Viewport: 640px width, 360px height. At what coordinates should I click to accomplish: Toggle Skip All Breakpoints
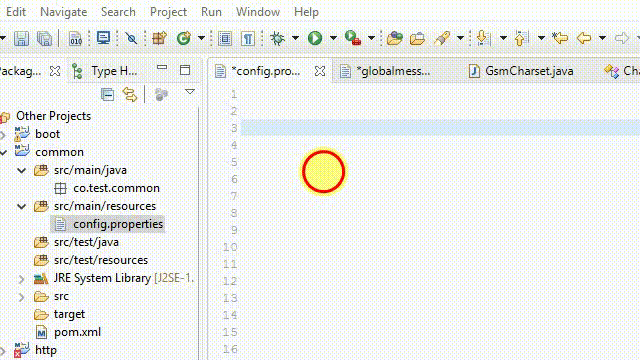tap(131, 38)
